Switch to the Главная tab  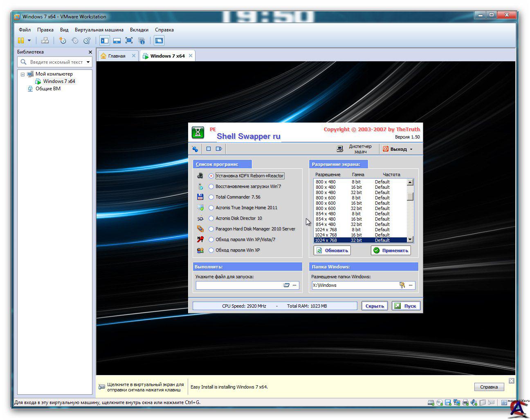(x=117, y=56)
